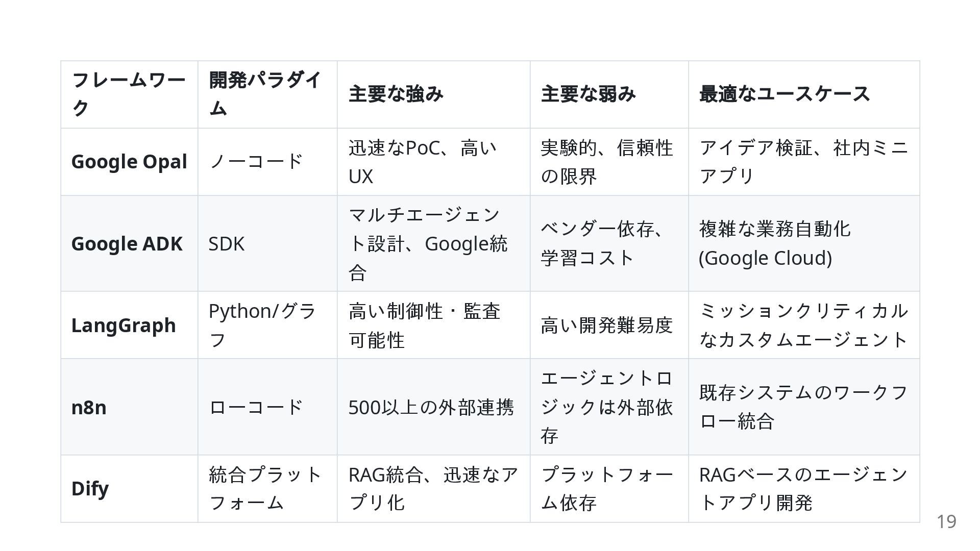Click the slide page number 19
Screen dimensions: 980x551
point(946,522)
